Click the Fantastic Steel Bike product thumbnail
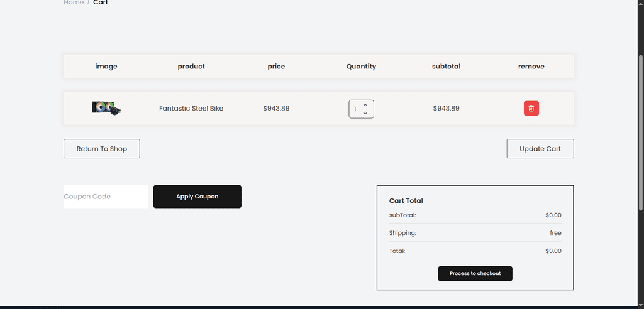644x309 pixels. click(106, 109)
